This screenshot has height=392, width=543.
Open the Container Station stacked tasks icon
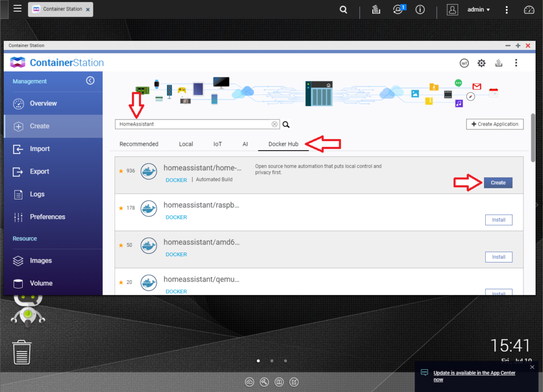pos(498,63)
